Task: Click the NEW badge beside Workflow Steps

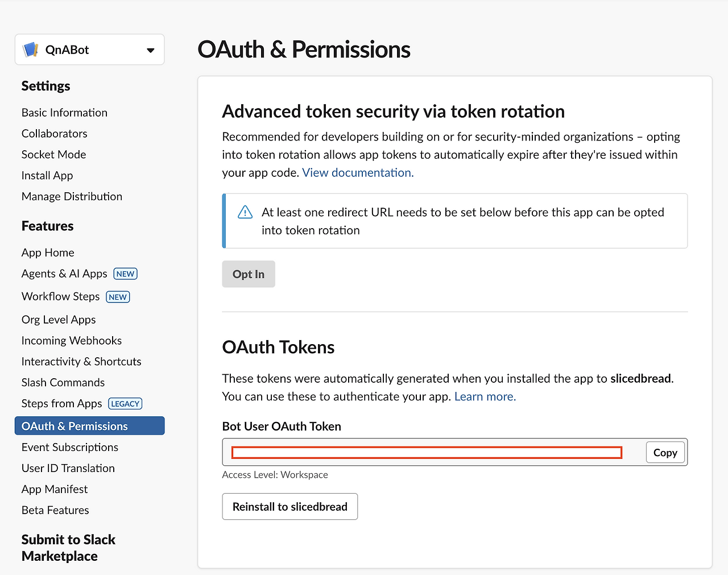Action: point(118,297)
